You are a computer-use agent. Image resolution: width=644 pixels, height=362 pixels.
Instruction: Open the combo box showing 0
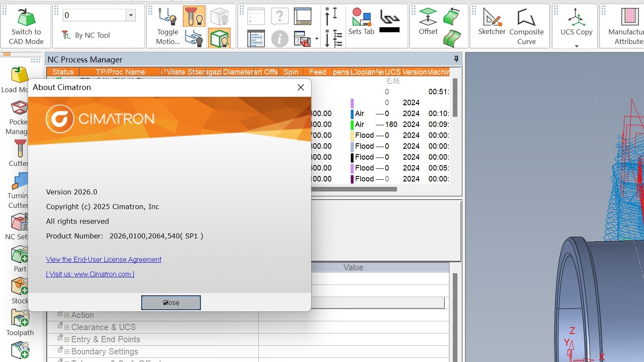[x=131, y=16]
